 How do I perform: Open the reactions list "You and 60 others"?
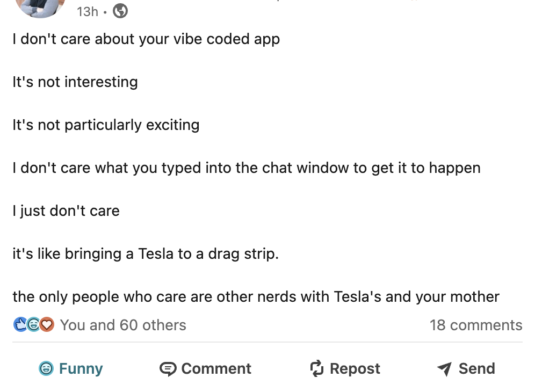pos(123,325)
